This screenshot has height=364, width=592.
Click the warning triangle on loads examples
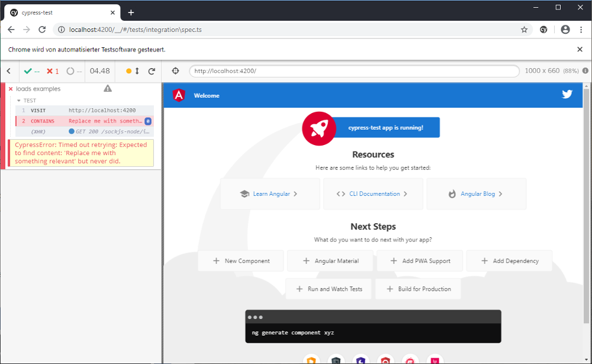pyautogui.click(x=108, y=88)
